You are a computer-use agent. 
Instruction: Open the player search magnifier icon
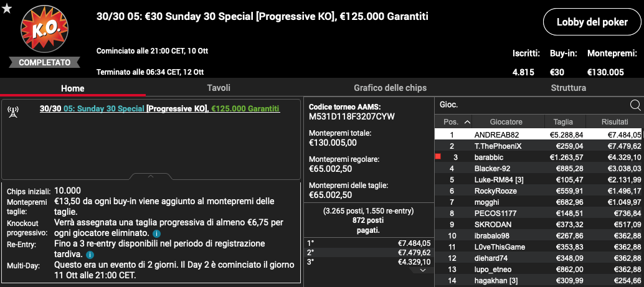coord(635,105)
